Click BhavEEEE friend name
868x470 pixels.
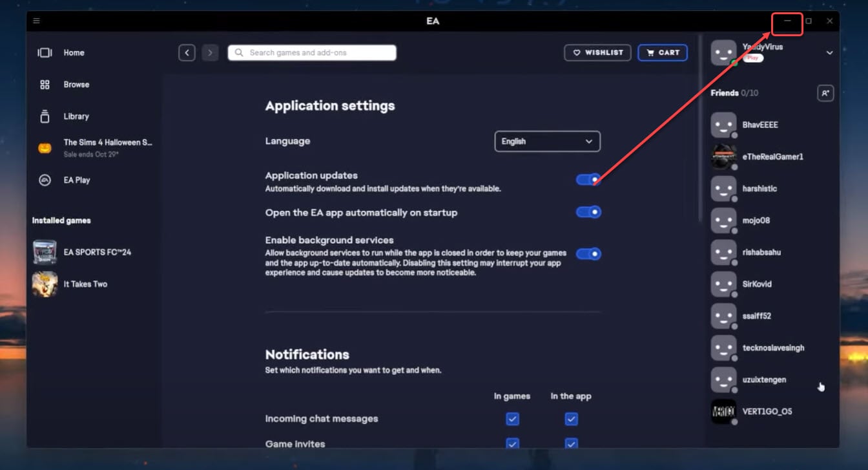[x=760, y=125]
